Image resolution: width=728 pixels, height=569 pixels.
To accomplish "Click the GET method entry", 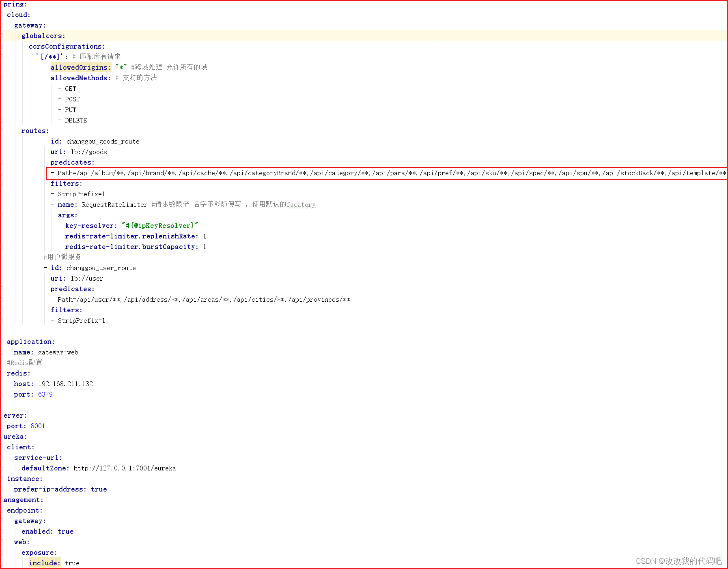I will tap(71, 88).
